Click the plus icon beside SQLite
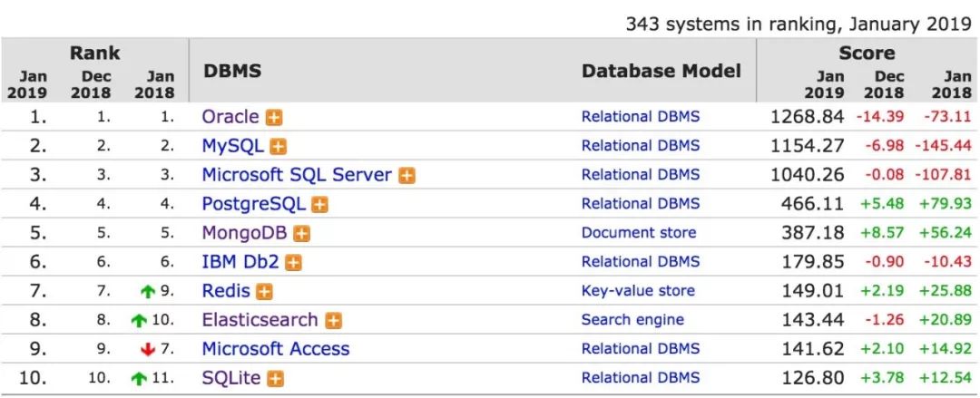The image size is (980, 398). click(277, 378)
